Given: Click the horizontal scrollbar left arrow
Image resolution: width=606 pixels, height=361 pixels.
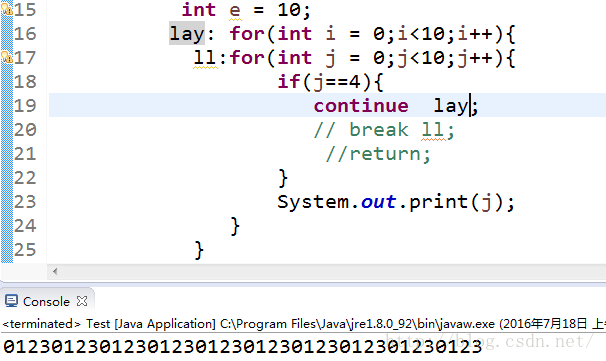Looking at the screenshot, I should (x=55, y=271).
